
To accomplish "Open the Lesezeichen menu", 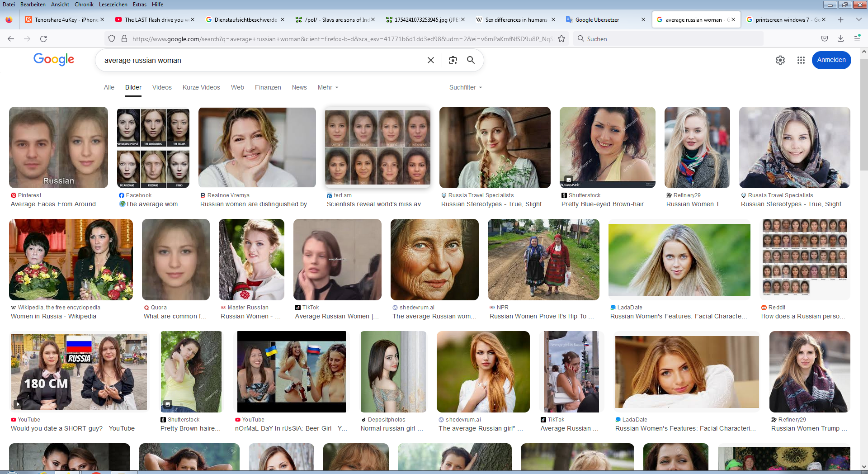I will pos(113,5).
